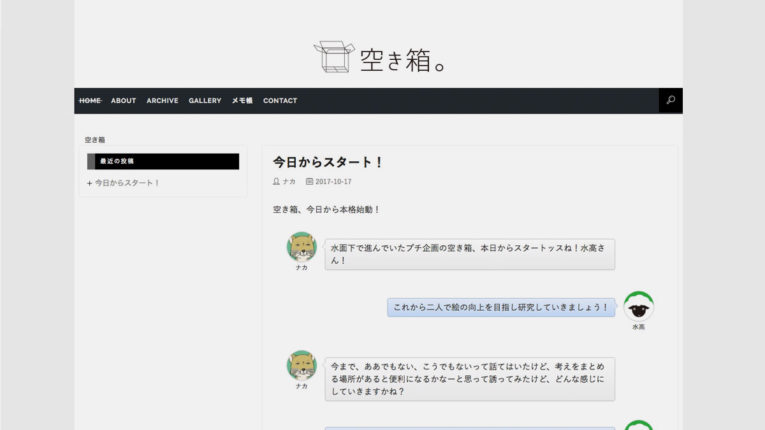Viewport: 765px width, 430px height.
Task: Open the article title 今日からスタート！
Action: coord(328,162)
